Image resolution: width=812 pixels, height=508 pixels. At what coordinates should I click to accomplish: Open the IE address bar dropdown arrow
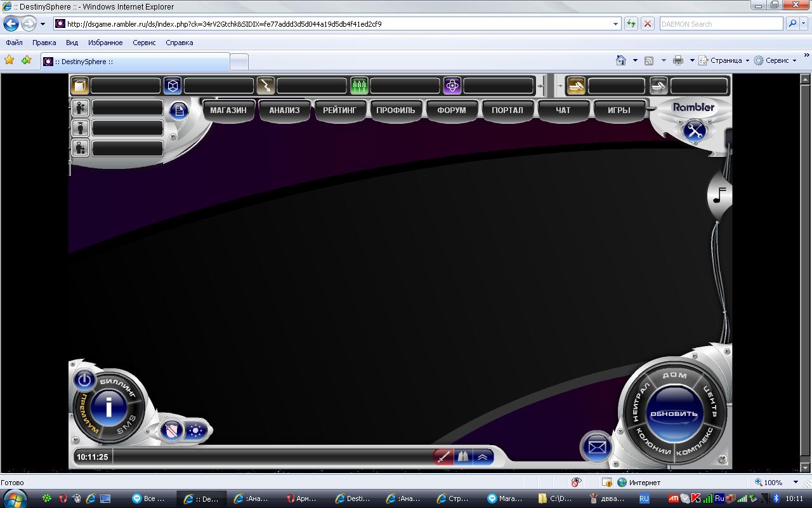(x=615, y=24)
